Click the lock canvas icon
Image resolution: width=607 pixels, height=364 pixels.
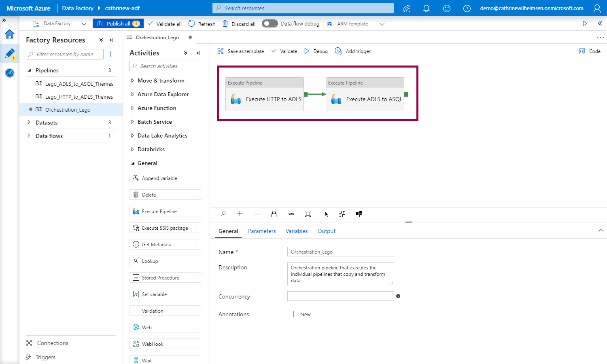click(x=274, y=214)
